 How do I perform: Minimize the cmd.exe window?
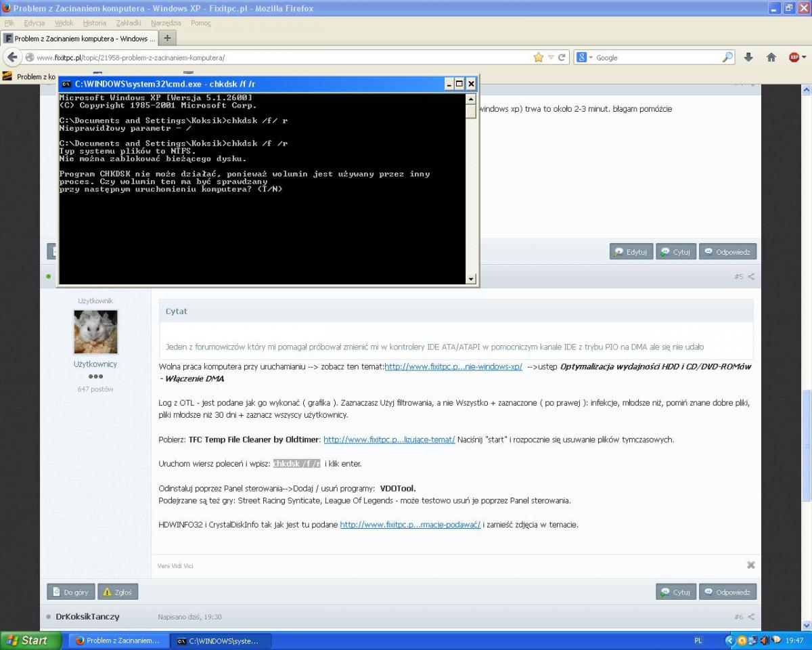449,84
